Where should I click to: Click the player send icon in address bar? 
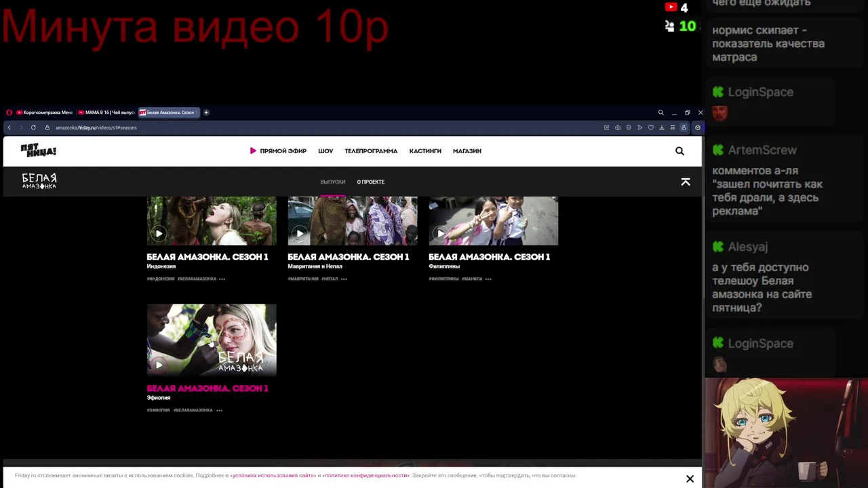[639, 127]
